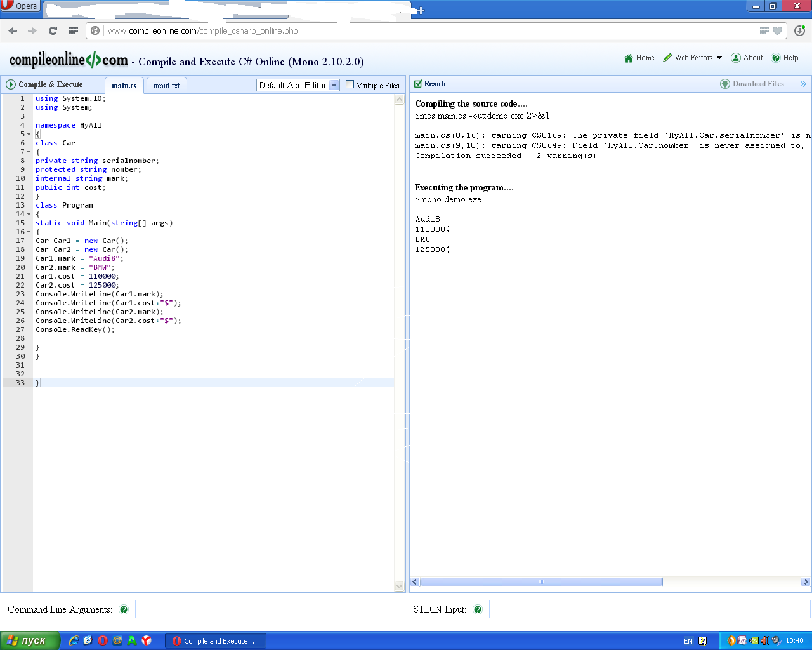Switch to the input.txt tab

pos(166,86)
